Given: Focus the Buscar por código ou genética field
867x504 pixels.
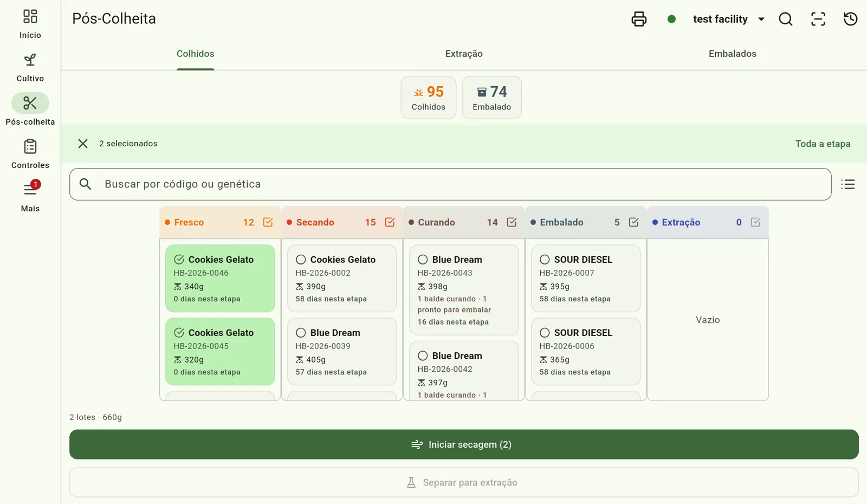Looking at the screenshot, I should click(x=450, y=184).
